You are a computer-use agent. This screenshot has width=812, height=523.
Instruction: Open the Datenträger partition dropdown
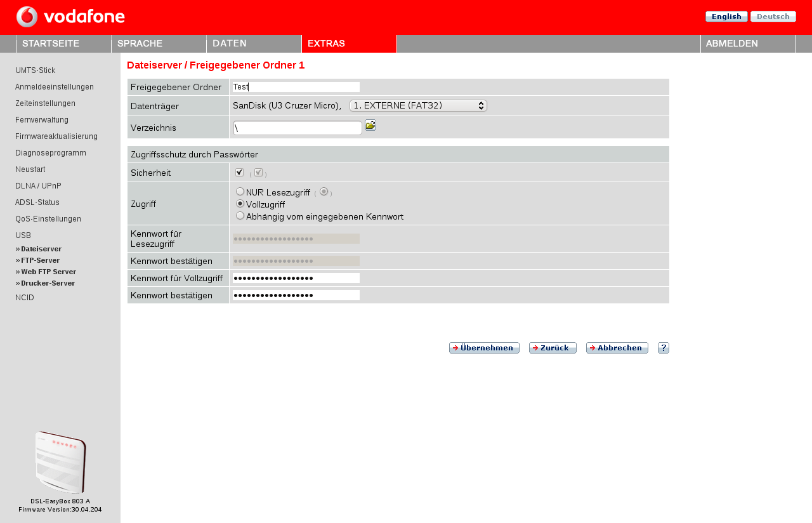[x=418, y=105]
